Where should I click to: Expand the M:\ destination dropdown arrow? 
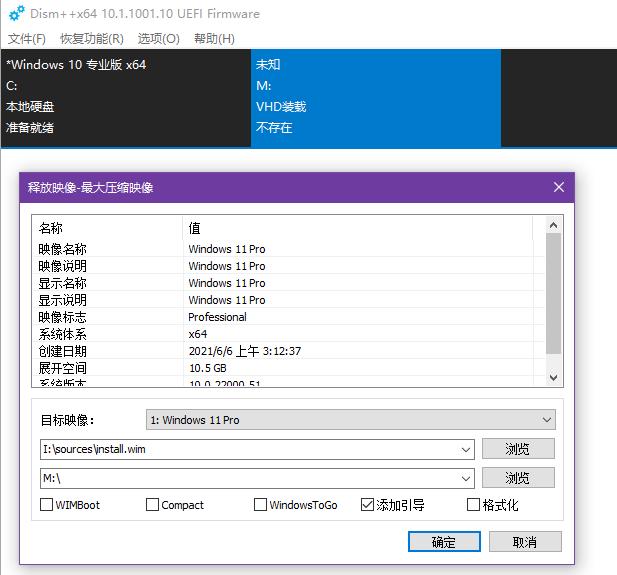466,479
